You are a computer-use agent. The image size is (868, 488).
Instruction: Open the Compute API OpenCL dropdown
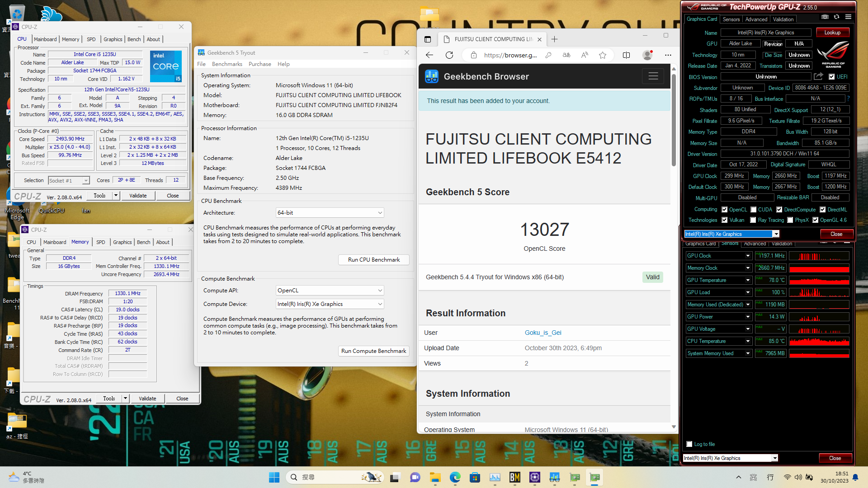[330, 291]
